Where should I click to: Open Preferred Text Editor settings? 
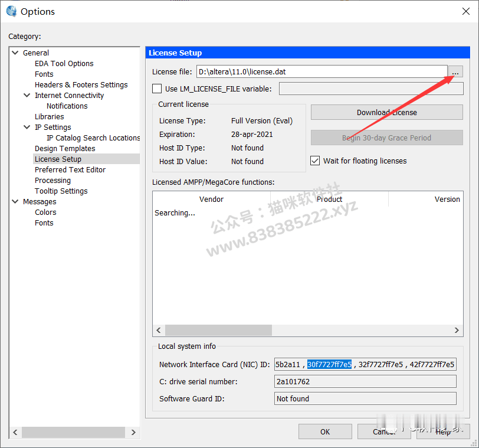point(70,169)
